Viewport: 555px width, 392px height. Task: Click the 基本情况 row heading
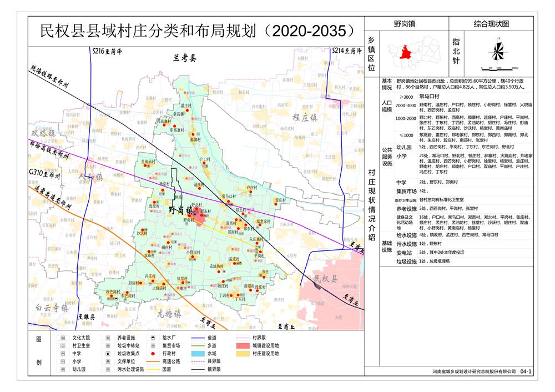coord(386,84)
